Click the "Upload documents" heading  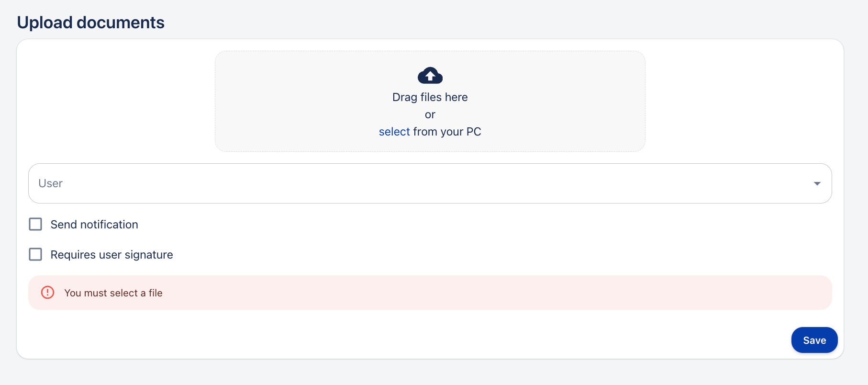click(x=91, y=23)
